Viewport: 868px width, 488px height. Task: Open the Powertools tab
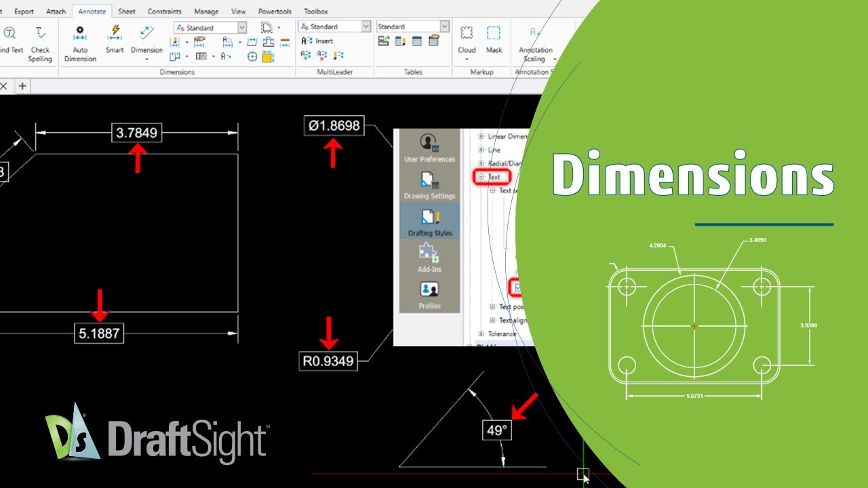[x=275, y=12]
